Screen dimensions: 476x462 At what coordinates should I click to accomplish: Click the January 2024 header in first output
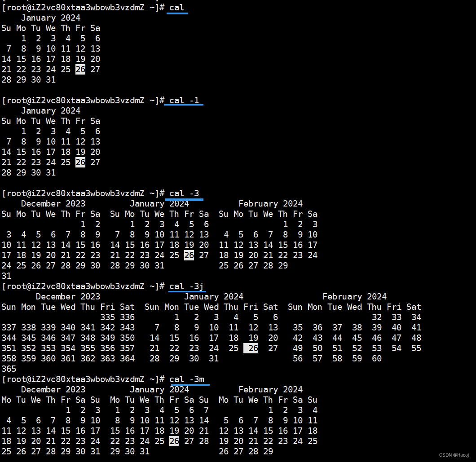pyautogui.click(x=50, y=18)
